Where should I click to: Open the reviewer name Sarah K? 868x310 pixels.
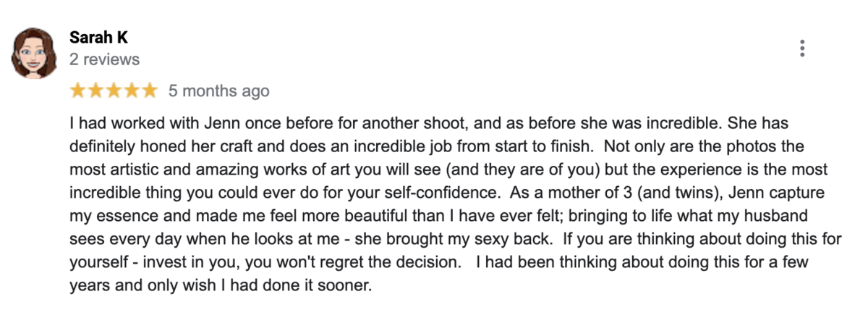(98, 38)
